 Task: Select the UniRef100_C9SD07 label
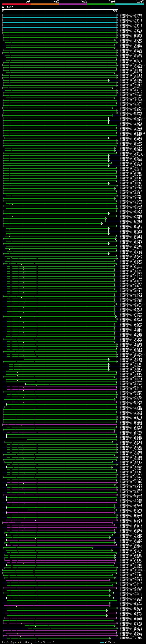tap(131, 263)
